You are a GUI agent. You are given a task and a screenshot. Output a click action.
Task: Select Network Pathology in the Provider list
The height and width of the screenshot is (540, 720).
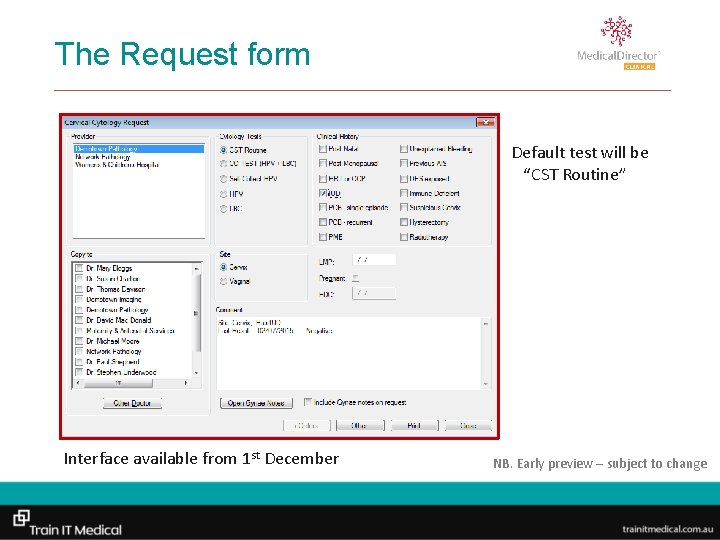[x=138, y=157]
